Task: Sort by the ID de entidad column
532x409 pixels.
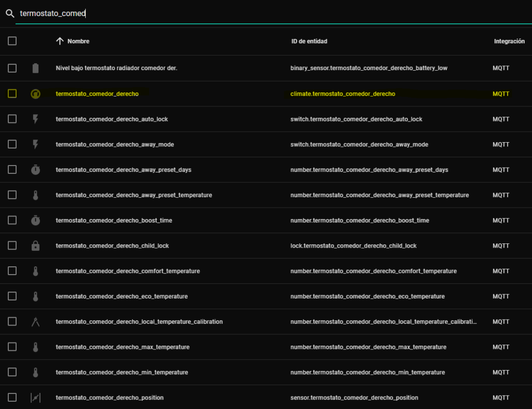Action: pyautogui.click(x=309, y=41)
